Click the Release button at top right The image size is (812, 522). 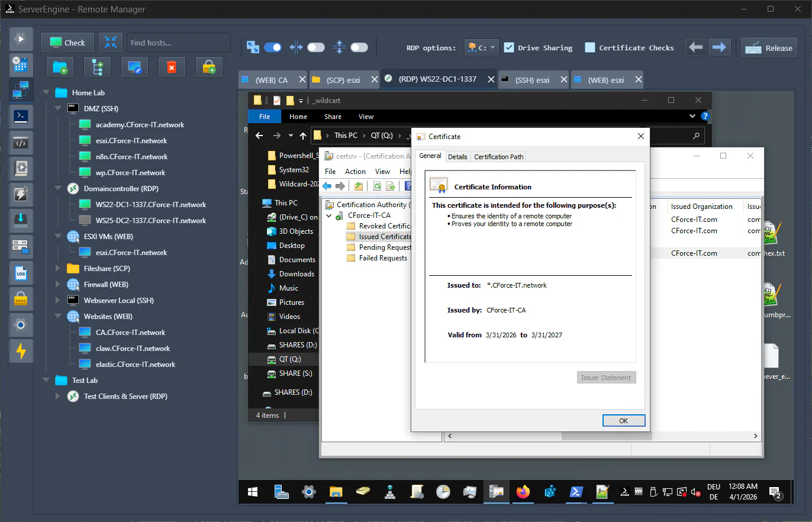(x=768, y=47)
